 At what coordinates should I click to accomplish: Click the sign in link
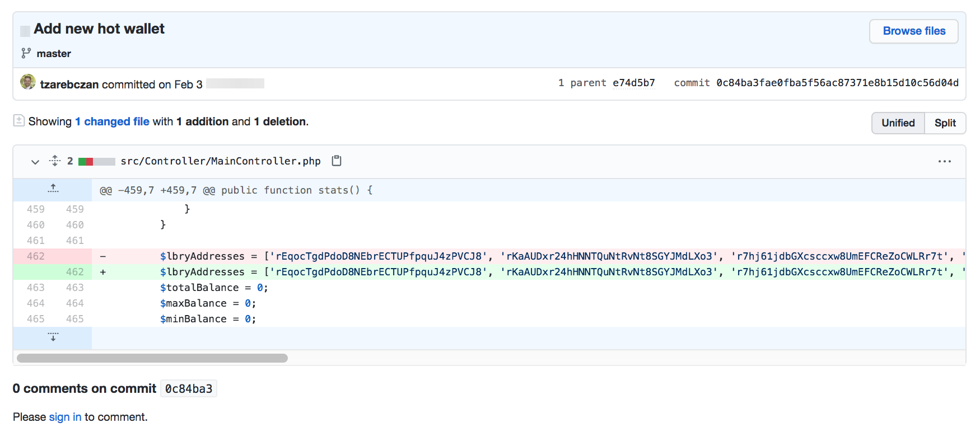click(65, 417)
